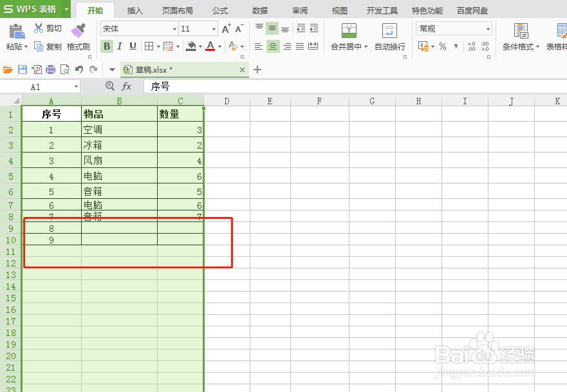Image resolution: width=567 pixels, height=392 pixels.
Task: Click the undo arrow icon
Action: (80, 69)
